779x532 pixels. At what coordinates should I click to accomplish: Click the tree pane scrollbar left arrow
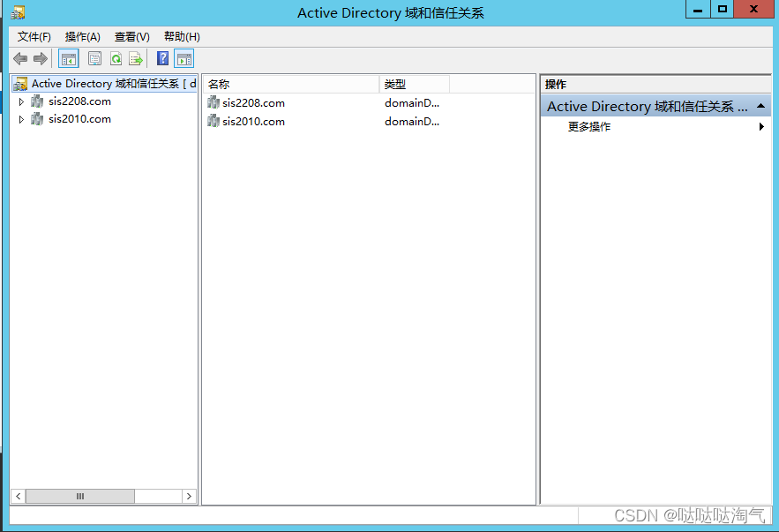tap(19, 496)
